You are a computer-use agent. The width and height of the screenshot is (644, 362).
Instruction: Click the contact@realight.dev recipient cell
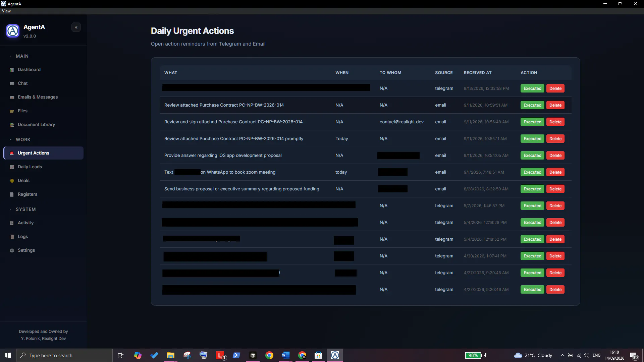click(x=401, y=122)
